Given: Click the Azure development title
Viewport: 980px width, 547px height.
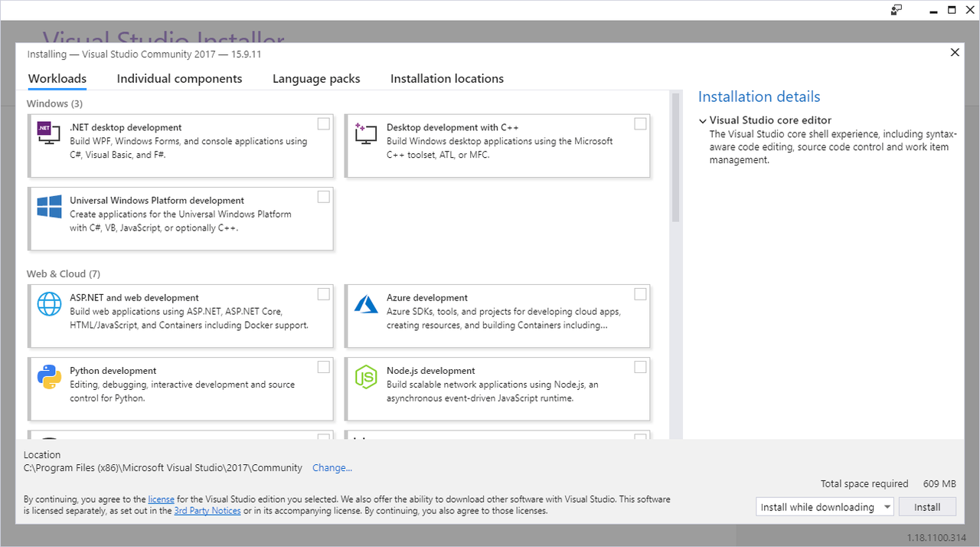Looking at the screenshot, I should click(427, 298).
